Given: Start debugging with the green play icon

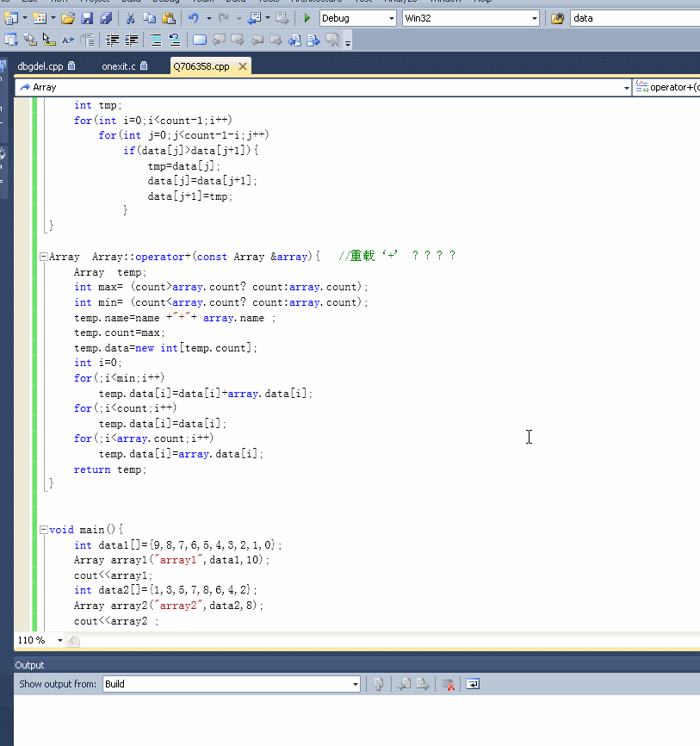Looking at the screenshot, I should (307, 18).
